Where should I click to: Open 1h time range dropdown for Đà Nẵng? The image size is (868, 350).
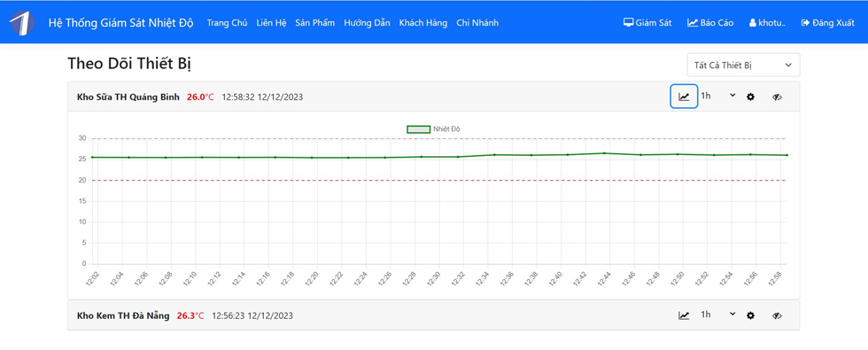click(x=718, y=315)
